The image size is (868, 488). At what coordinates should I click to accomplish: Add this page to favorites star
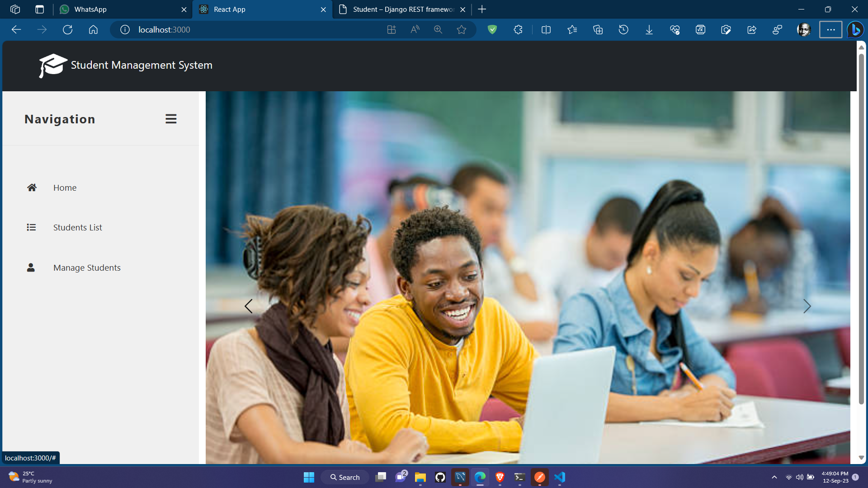click(461, 30)
